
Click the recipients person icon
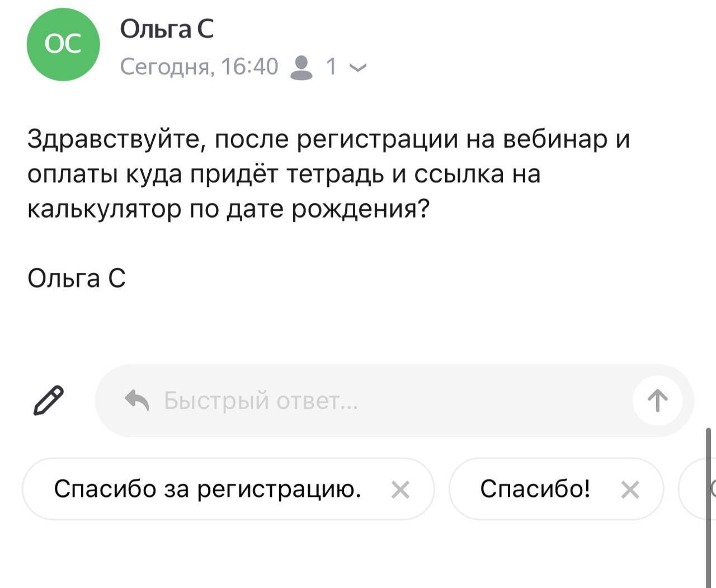(x=302, y=67)
